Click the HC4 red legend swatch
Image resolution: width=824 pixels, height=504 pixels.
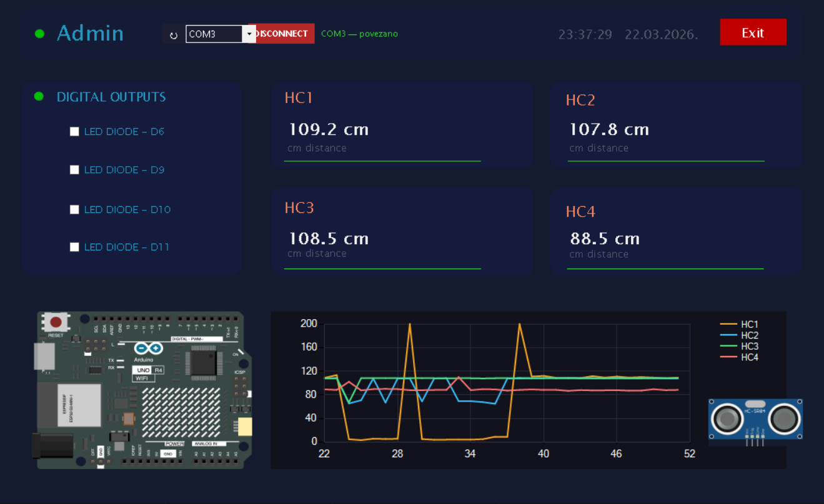[x=728, y=357]
